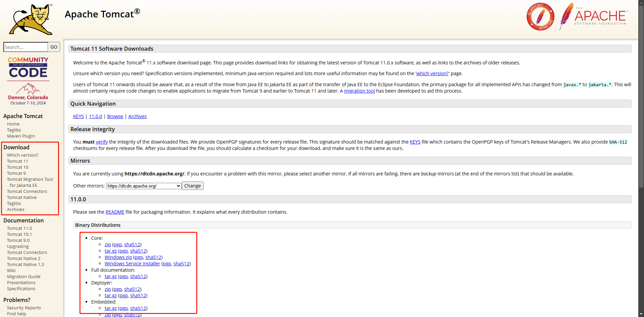Open the Community Code conference banner

coord(28,81)
